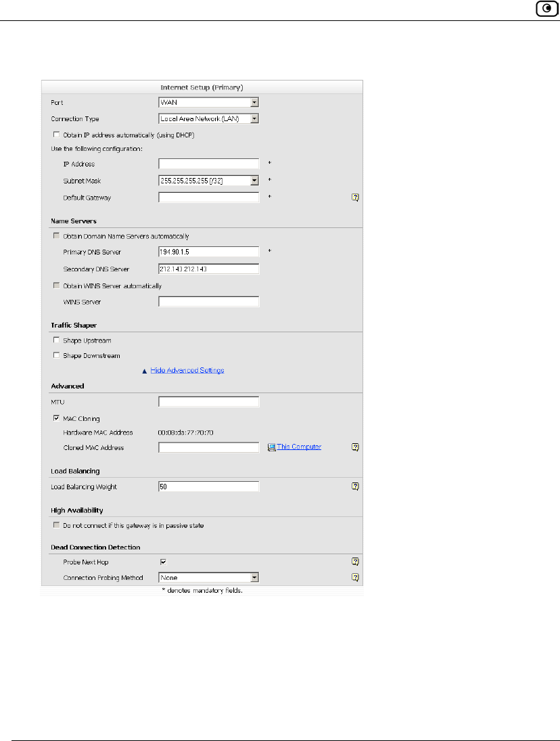Open help icon for Probe Next Hop
Image resolution: width=560 pixels, height=741 pixels.
pyautogui.click(x=355, y=562)
